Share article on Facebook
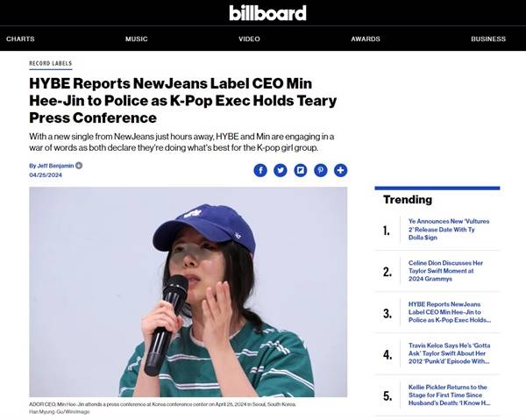The height and width of the screenshot is (420, 526). (260, 170)
